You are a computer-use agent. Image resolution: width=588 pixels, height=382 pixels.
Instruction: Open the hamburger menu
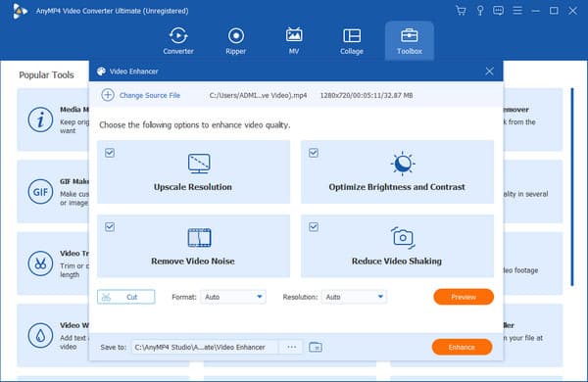[x=517, y=11]
